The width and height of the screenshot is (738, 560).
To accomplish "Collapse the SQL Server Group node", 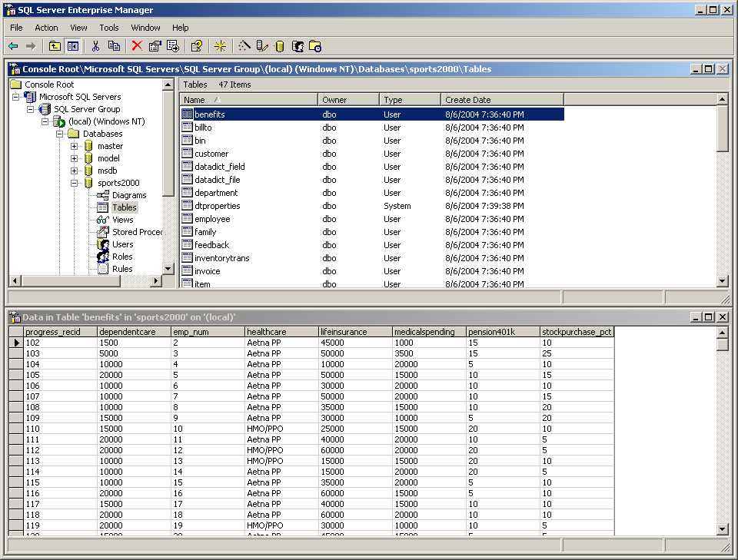I will point(31,109).
